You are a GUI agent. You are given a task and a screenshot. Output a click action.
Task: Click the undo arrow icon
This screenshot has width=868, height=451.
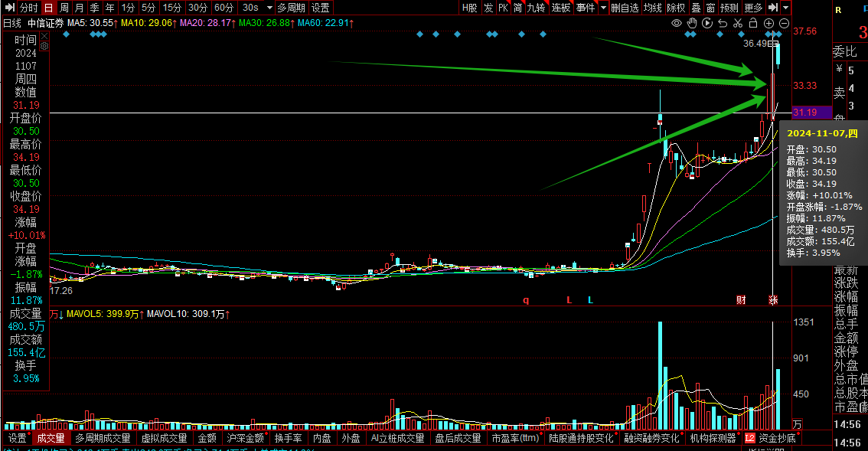(x=723, y=23)
